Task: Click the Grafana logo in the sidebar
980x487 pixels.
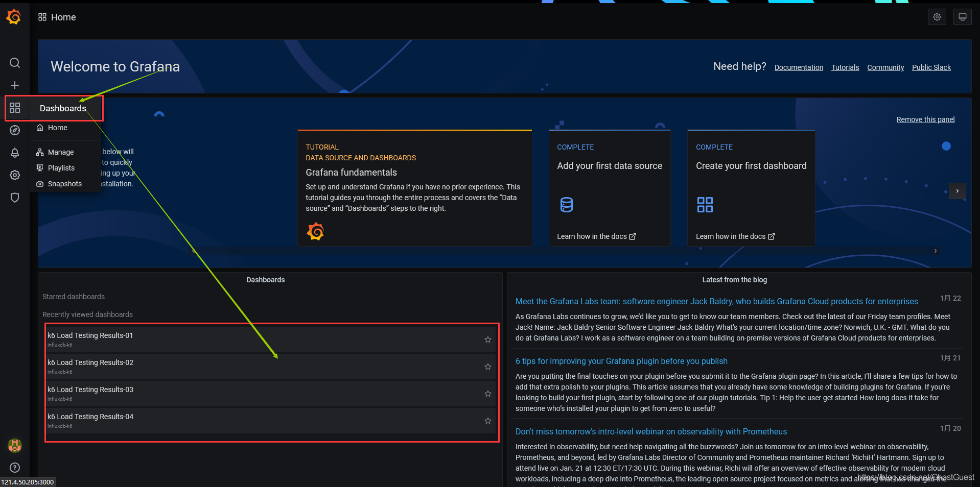Action: (x=14, y=17)
